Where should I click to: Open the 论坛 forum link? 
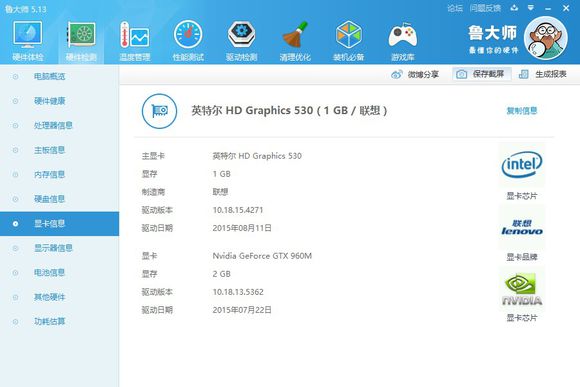(x=455, y=8)
